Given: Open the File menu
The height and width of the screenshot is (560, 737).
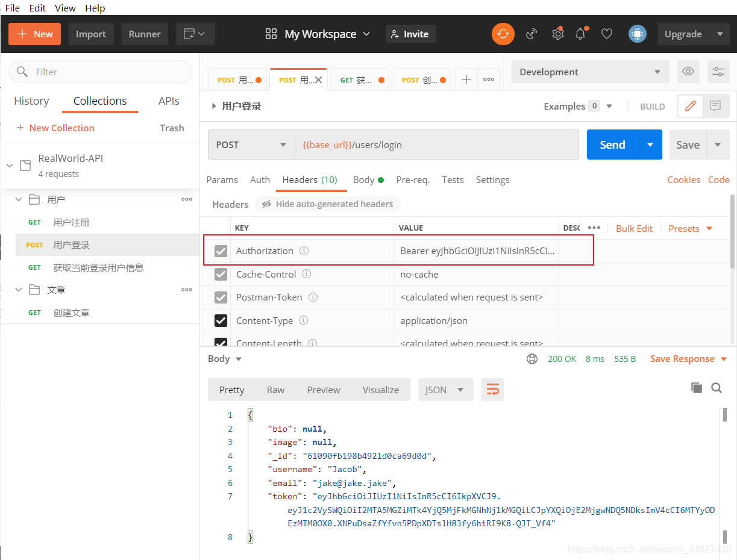Looking at the screenshot, I should point(12,8).
